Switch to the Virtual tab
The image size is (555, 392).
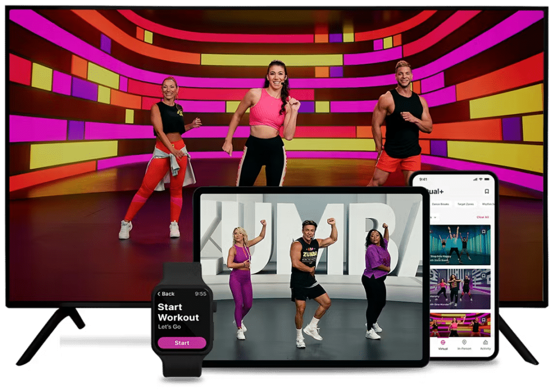coord(442,345)
